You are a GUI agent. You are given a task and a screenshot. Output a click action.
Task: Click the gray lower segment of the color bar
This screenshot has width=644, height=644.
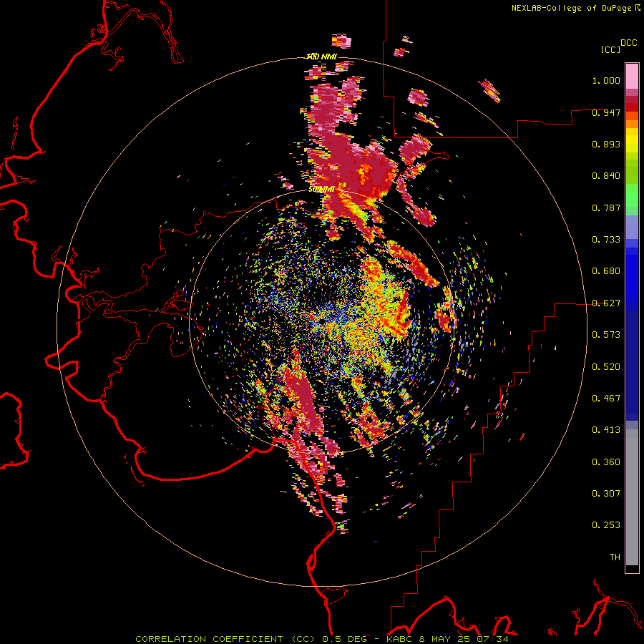pos(632,499)
